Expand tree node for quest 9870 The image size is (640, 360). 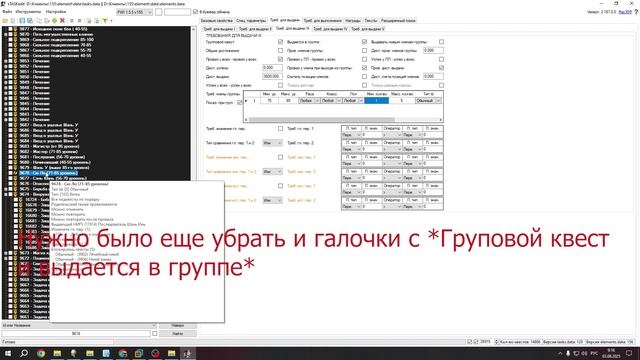pos(6,35)
